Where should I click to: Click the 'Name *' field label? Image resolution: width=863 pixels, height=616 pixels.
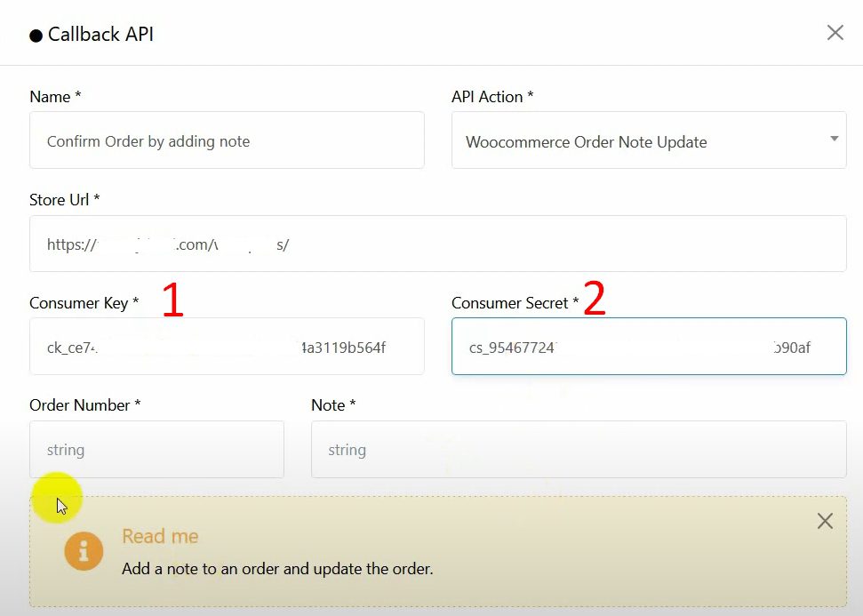(x=56, y=97)
